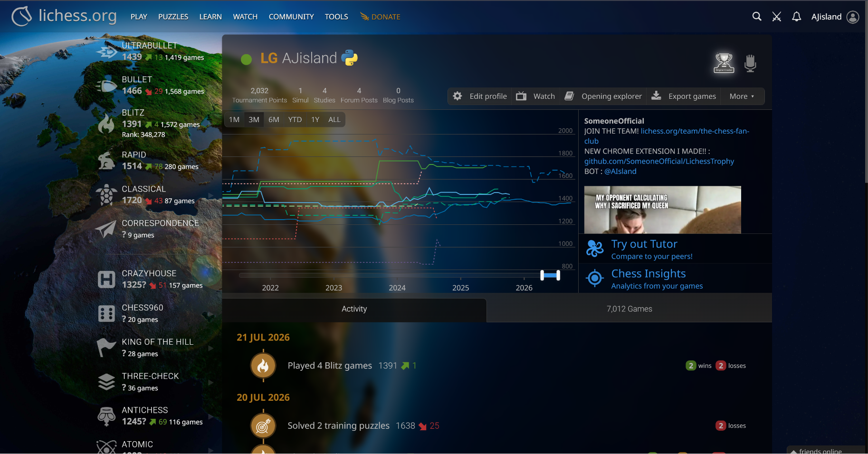
Task: Switch to the 7,012 Games tab
Action: (630, 309)
